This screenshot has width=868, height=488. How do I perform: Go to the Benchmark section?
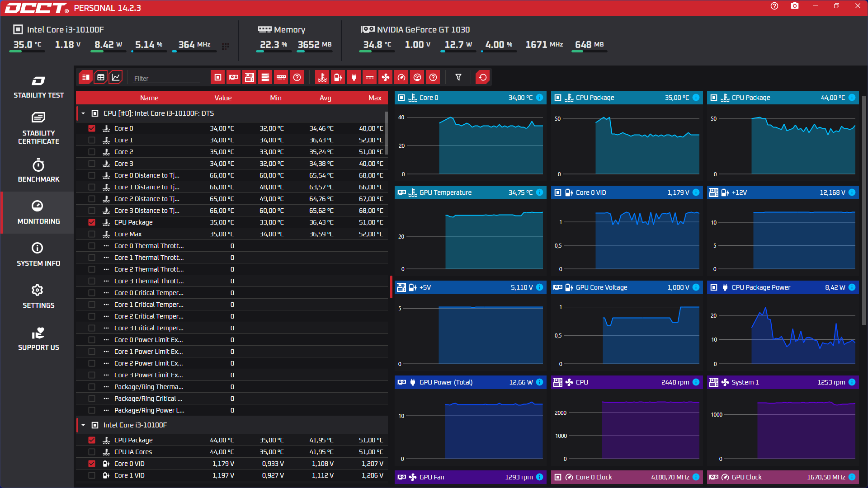click(x=38, y=171)
